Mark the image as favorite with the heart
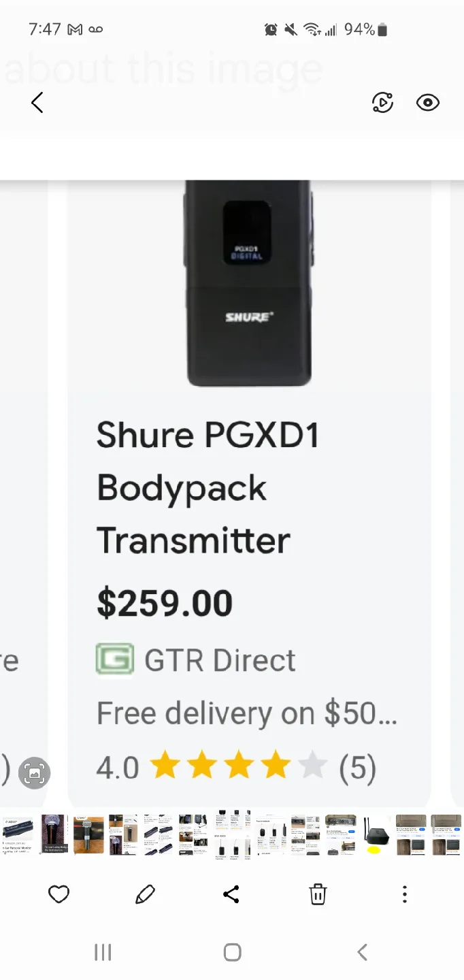This screenshot has width=464, height=980. [x=59, y=894]
